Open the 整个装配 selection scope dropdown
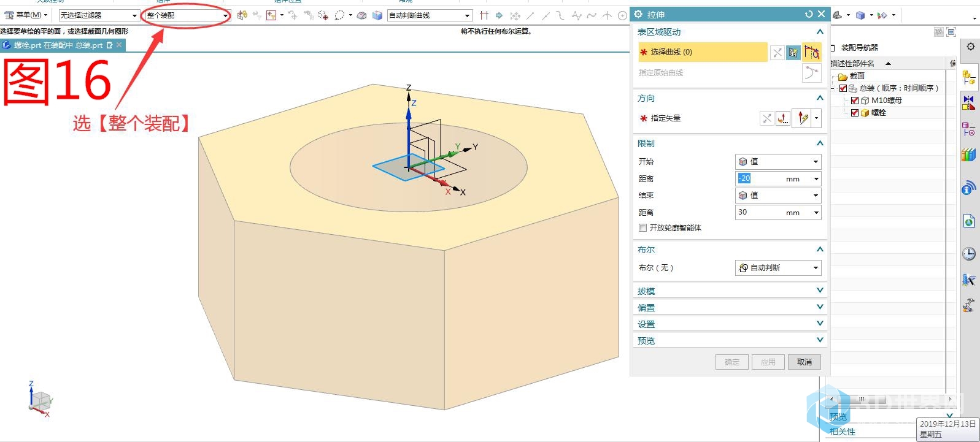 pos(187,15)
